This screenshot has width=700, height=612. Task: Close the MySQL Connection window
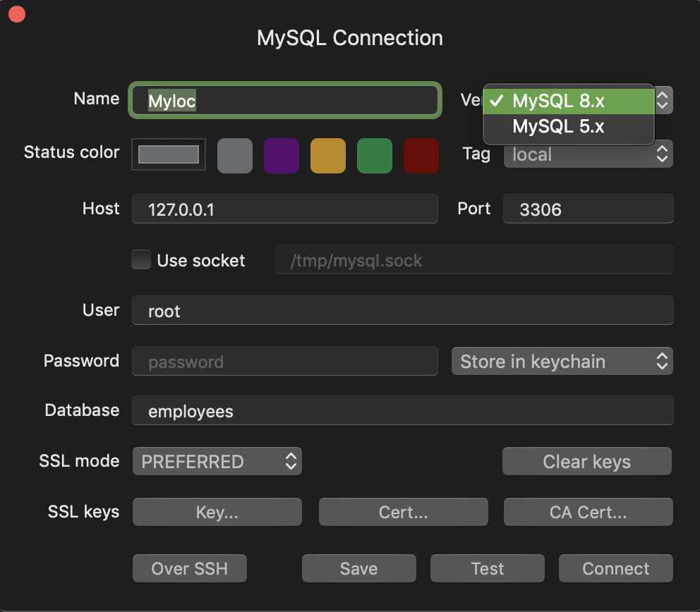click(17, 13)
